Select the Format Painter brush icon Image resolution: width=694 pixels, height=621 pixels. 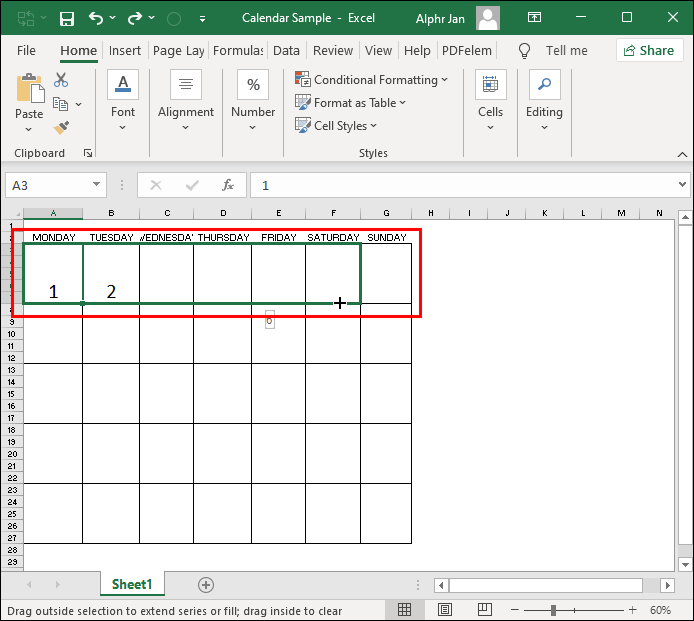point(61,128)
